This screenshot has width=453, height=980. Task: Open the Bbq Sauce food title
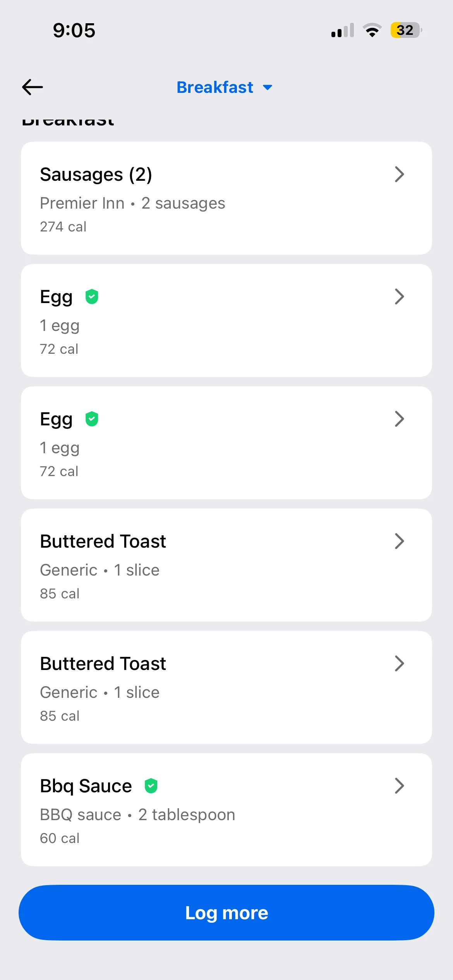pyautogui.click(x=86, y=786)
